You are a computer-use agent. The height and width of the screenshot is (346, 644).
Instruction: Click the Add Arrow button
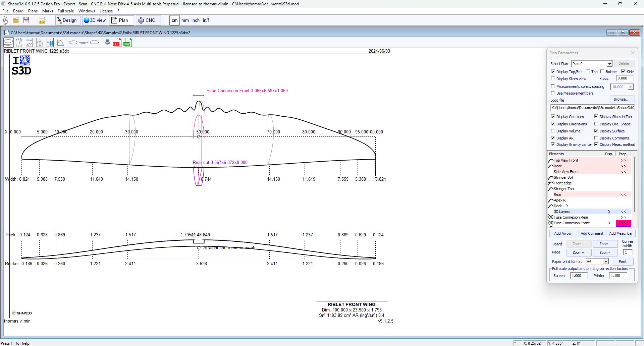(x=563, y=233)
